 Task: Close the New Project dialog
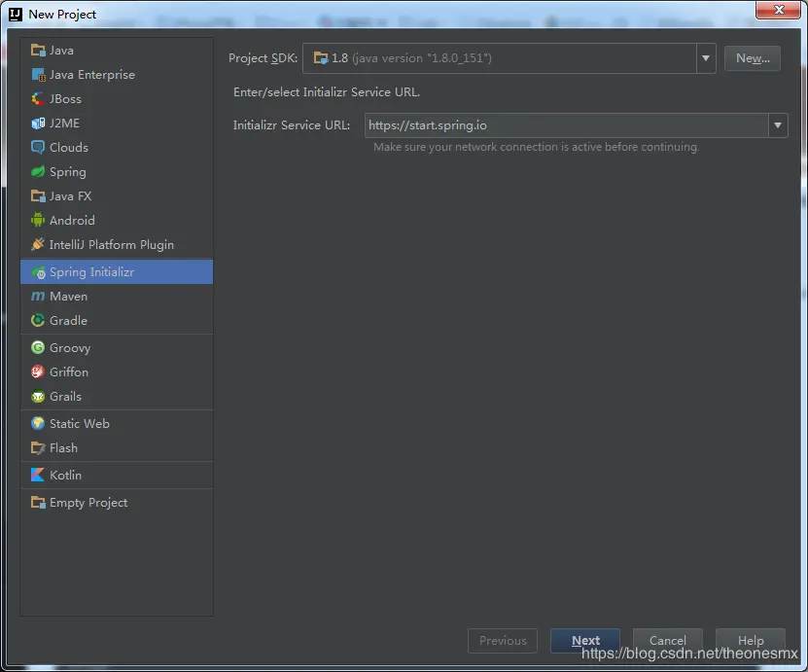click(779, 10)
